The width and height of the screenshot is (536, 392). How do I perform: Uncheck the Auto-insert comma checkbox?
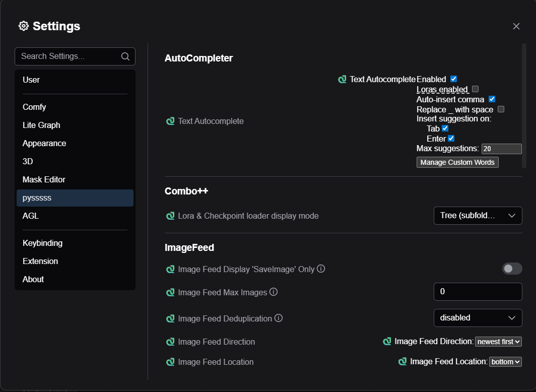pyautogui.click(x=492, y=99)
